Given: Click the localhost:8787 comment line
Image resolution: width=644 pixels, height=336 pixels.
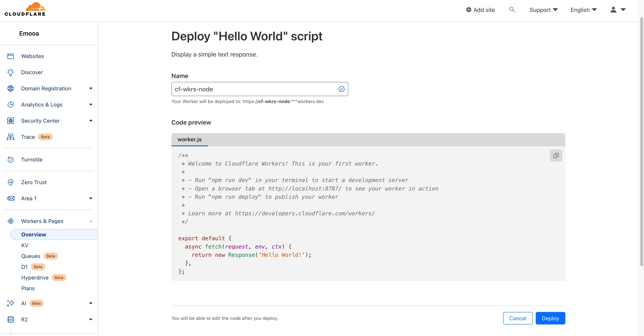Looking at the screenshot, I should point(310,189).
